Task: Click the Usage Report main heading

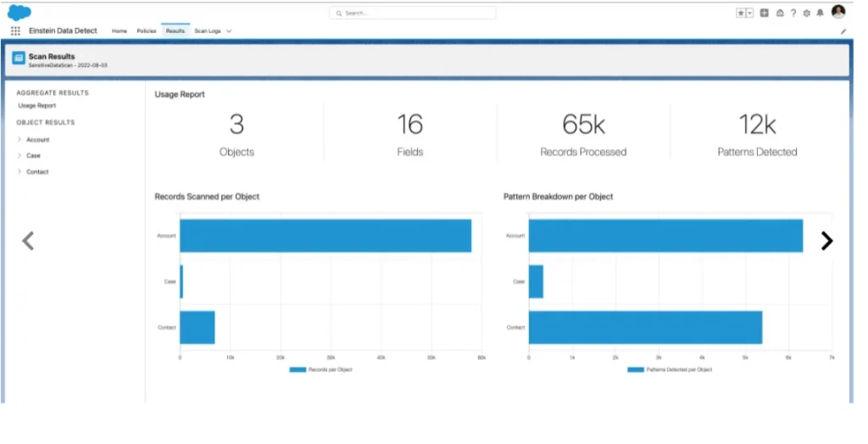Action: coord(180,95)
